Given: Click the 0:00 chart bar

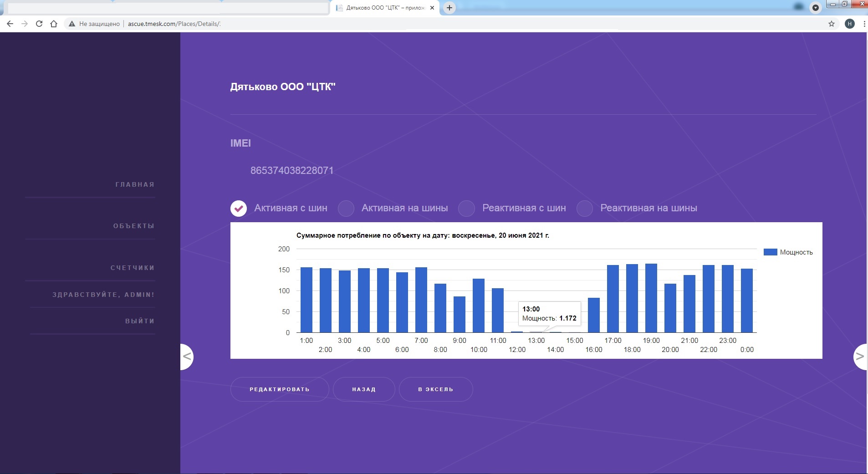Looking at the screenshot, I should [x=747, y=301].
